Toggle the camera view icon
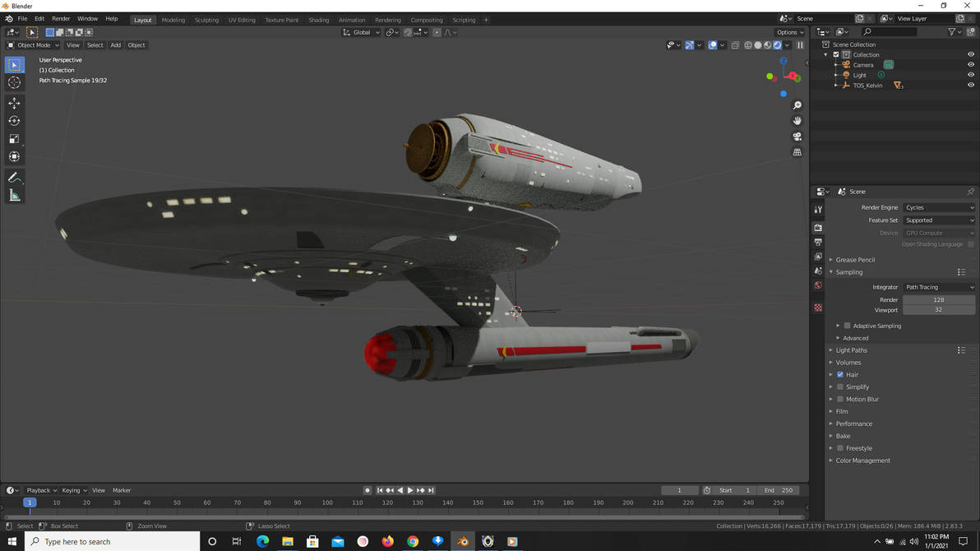The image size is (980, 551). [x=797, y=137]
